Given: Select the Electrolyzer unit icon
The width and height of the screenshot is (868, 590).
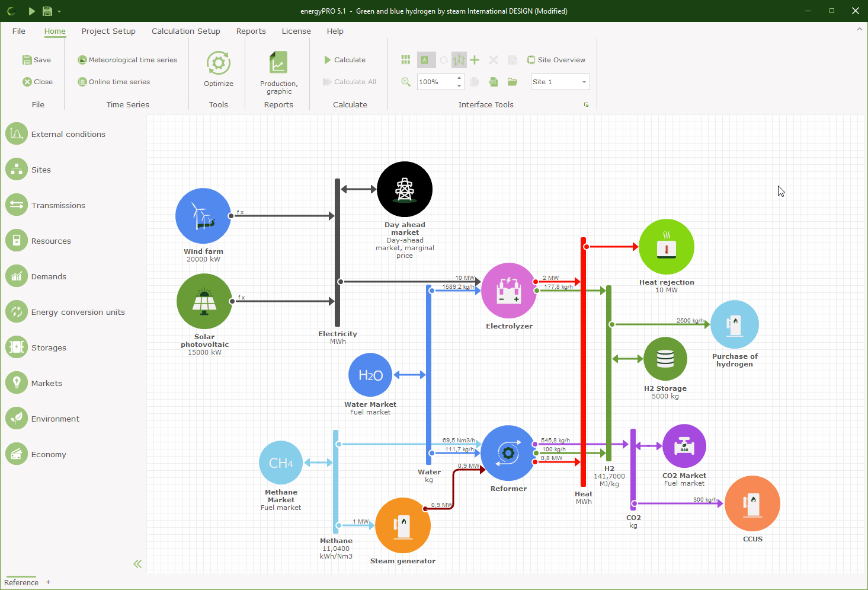Looking at the screenshot, I should 509,291.
